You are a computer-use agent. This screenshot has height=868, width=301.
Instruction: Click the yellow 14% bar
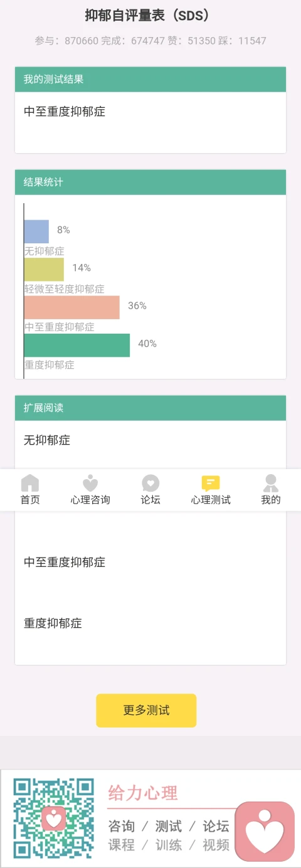point(44,269)
